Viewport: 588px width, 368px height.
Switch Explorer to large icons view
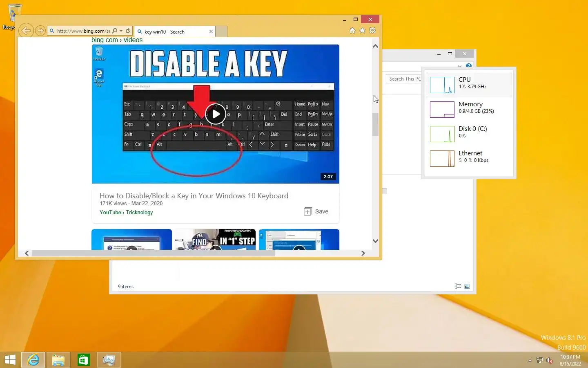pyautogui.click(x=467, y=286)
